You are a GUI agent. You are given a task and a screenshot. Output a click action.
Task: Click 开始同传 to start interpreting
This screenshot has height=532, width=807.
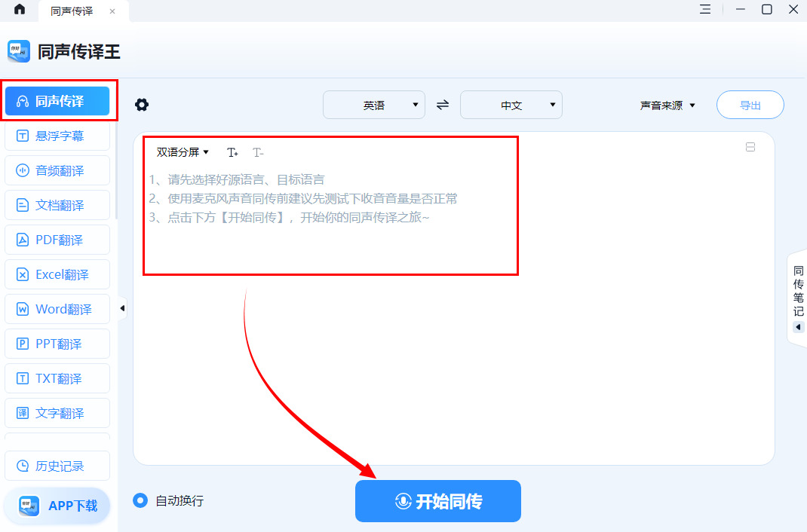(438, 501)
